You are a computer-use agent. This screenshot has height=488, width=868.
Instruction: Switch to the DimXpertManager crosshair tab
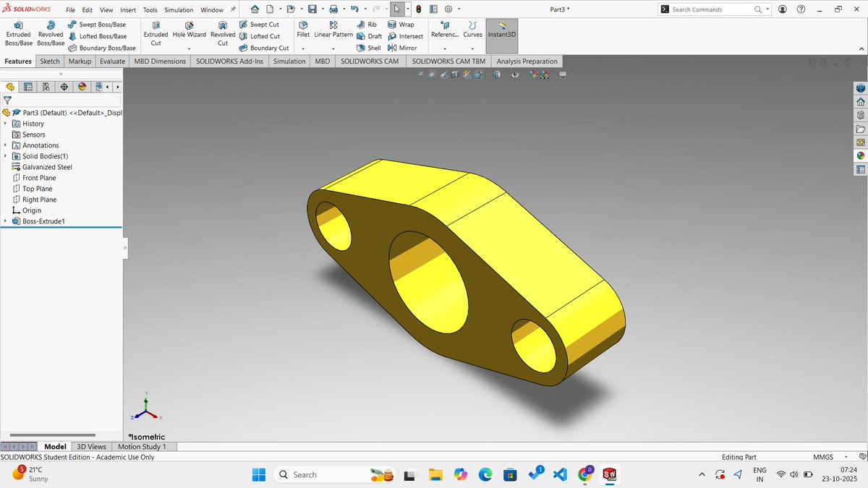(64, 87)
